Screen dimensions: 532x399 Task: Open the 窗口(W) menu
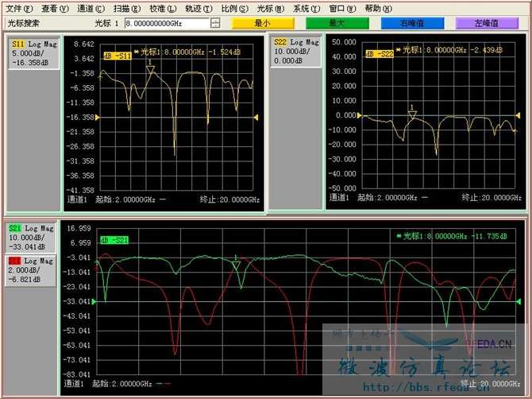pyautogui.click(x=343, y=9)
